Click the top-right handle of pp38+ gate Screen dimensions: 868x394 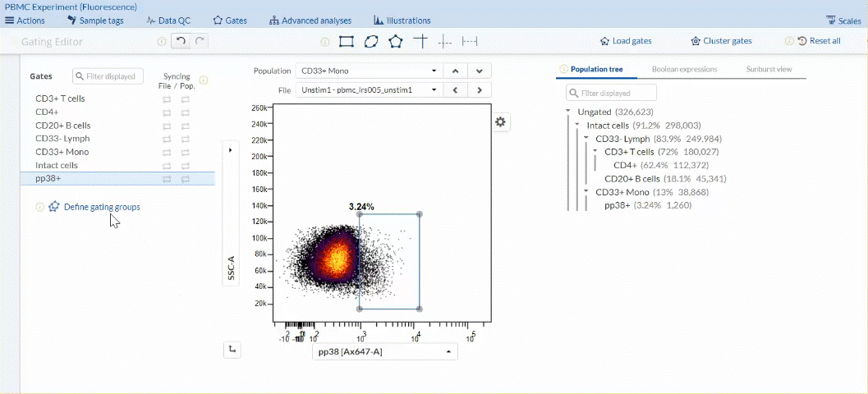420,214
